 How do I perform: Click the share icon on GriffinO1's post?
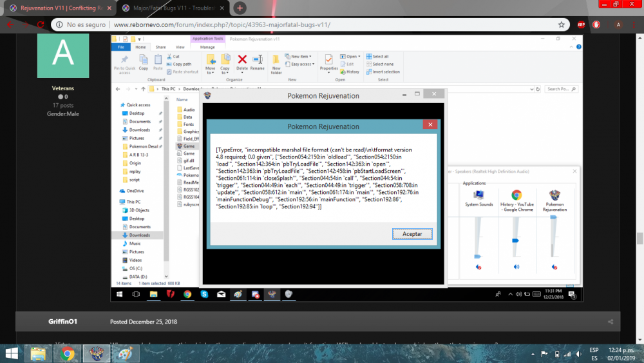pyautogui.click(x=611, y=322)
